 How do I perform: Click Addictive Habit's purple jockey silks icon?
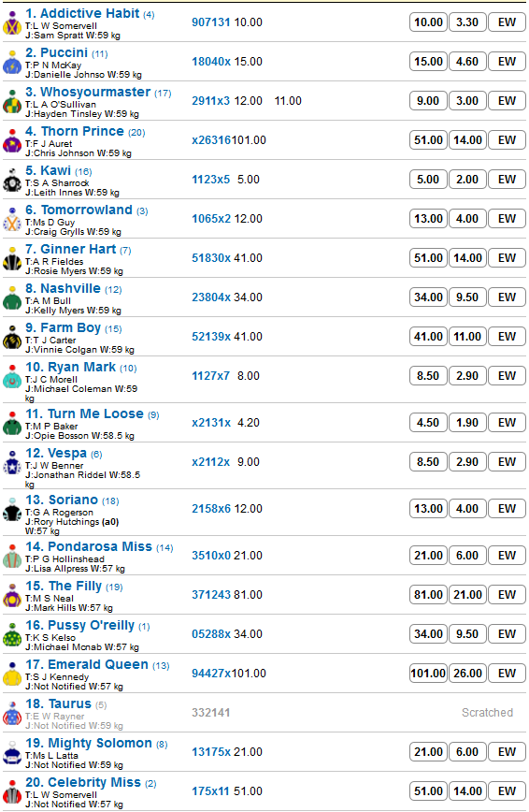[12, 22]
